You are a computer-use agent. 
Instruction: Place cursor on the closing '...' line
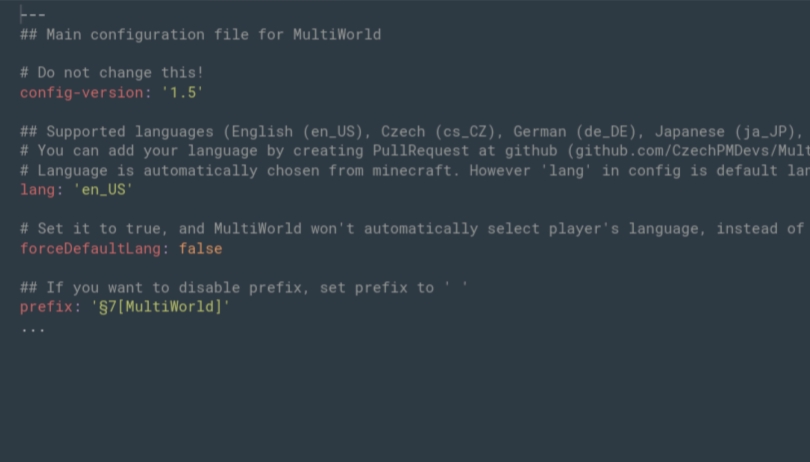[x=33, y=329]
